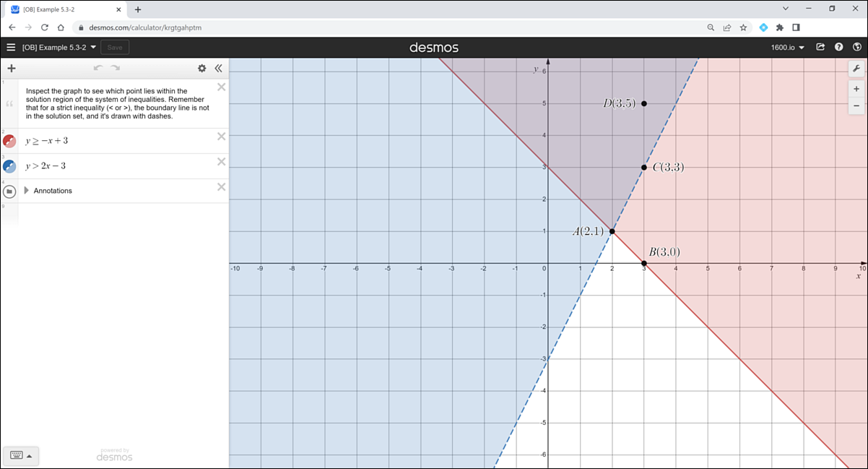Go forward in browser history
Screen dimensions: 868x469
(28, 27)
